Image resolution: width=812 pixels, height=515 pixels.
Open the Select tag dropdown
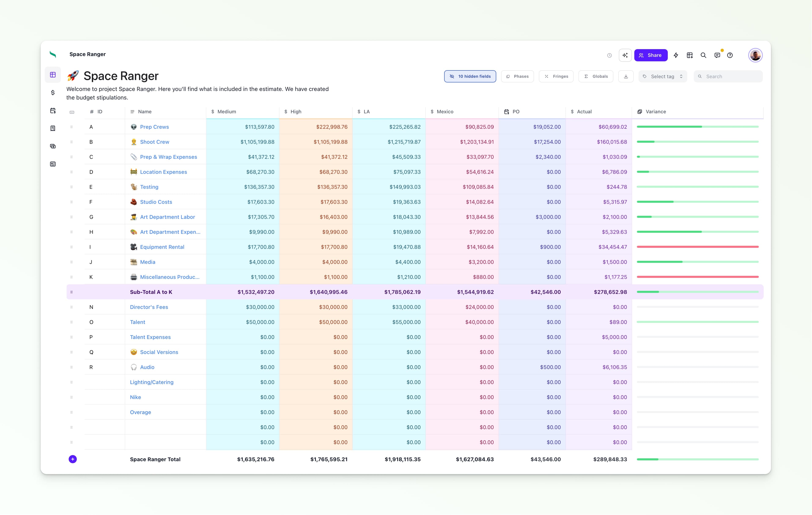coord(662,76)
